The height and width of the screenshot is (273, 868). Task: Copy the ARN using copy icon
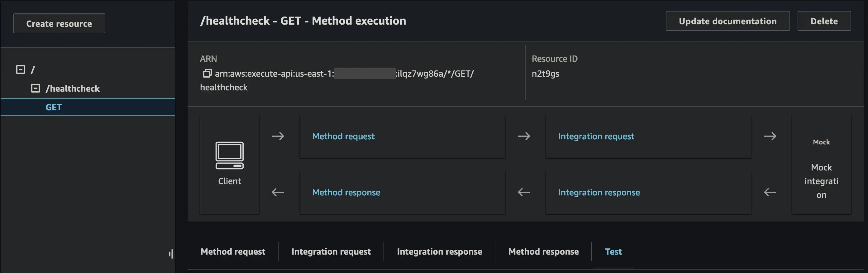tap(207, 74)
